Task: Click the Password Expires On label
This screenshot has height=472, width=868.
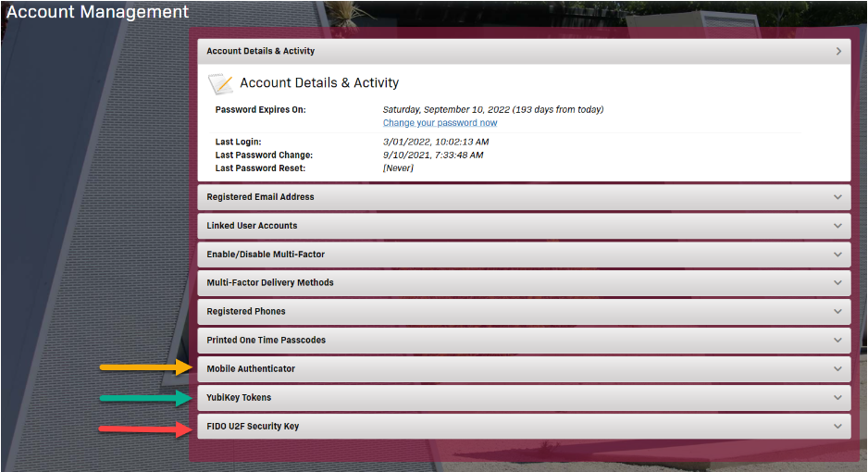Action: pyautogui.click(x=260, y=109)
